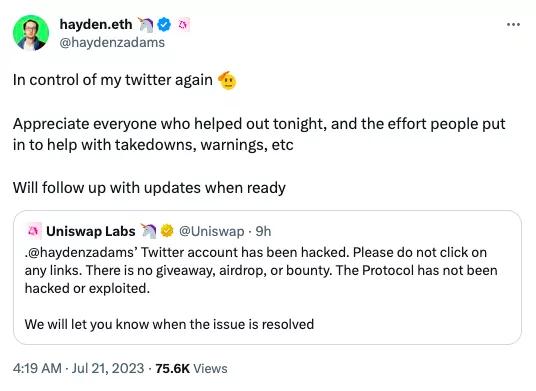Screen dimensions: 536x391
Task: Click the gold verified badge for Uniswap
Action: pyautogui.click(x=167, y=231)
